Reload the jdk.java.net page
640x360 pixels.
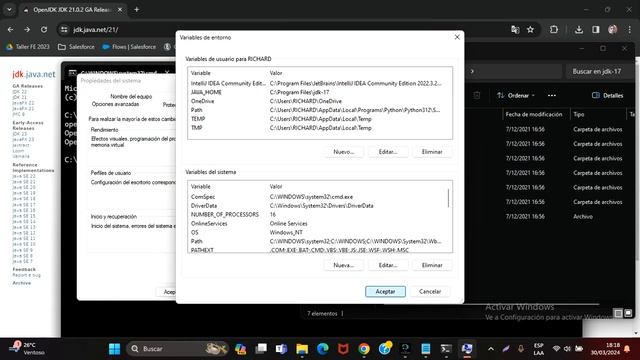coord(44,29)
